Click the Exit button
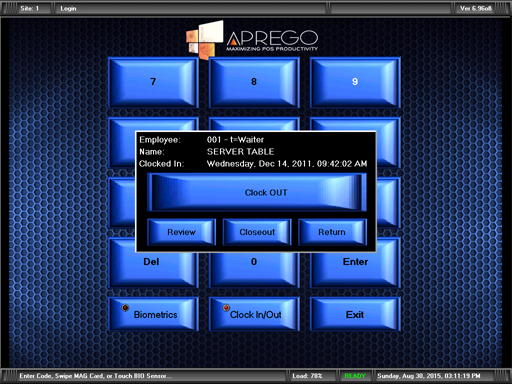This screenshot has width=512, height=384. [355, 314]
